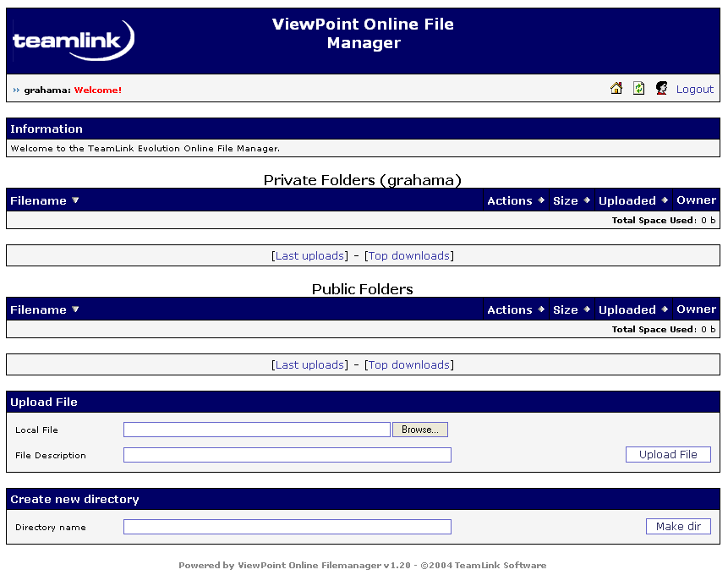This screenshot has height=575, width=728.
Task: Sort Public Folders by Uploaded diamond icon
Action: tap(665, 309)
